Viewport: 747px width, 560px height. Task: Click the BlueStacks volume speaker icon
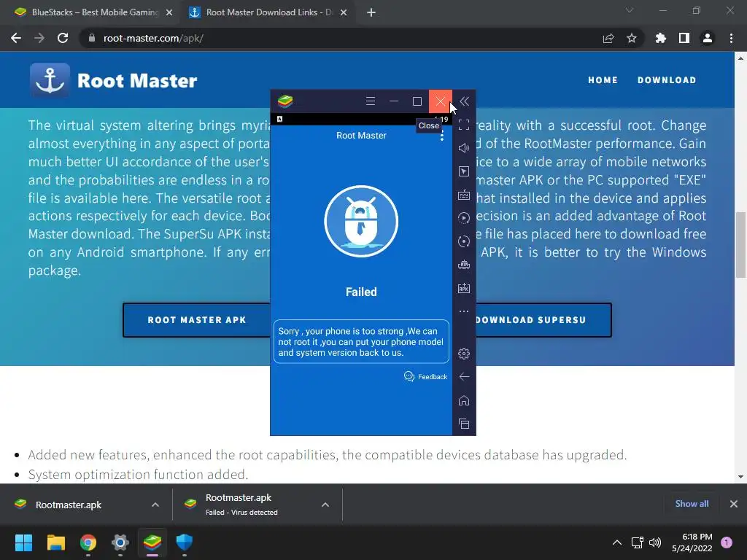(464, 148)
